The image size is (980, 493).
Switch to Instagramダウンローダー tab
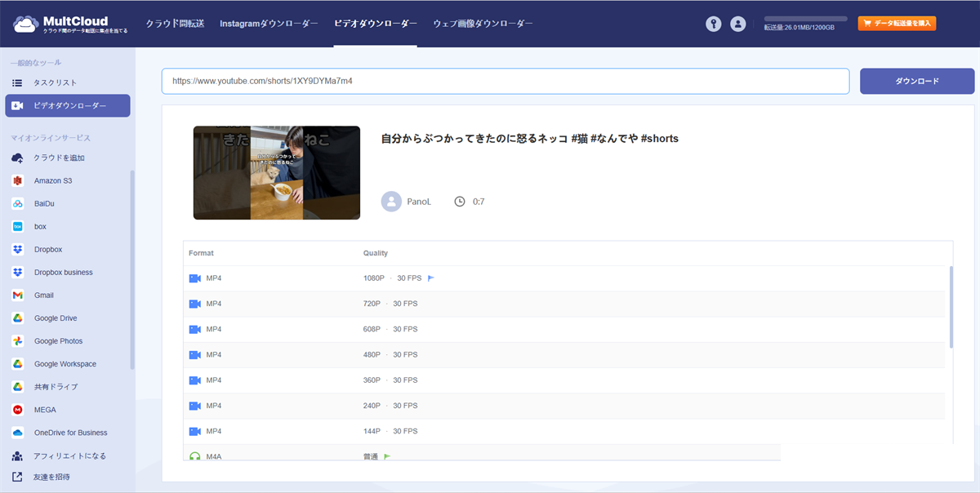tap(269, 24)
